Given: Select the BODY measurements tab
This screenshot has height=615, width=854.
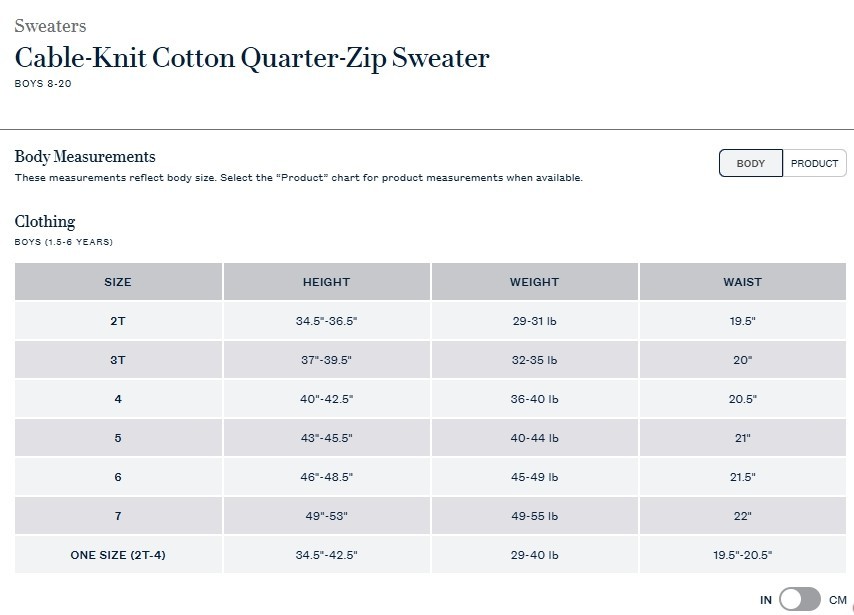Looking at the screenshot, I should [x=750, y=163].
